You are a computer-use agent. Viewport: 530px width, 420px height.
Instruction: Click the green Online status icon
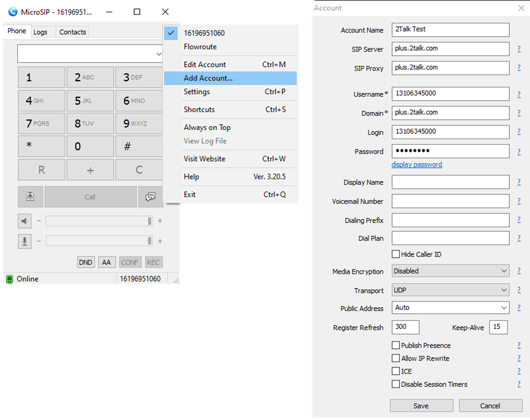tap(9, 279)
